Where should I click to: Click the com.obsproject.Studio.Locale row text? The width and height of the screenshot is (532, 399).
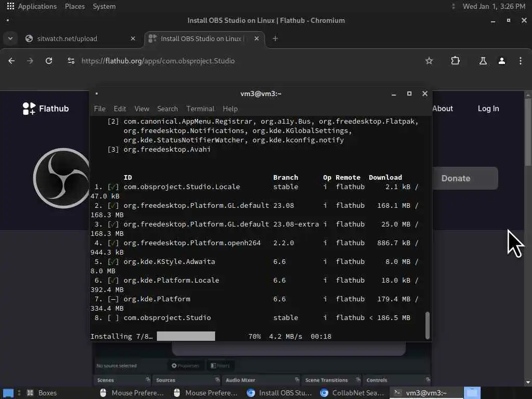[x=182, y=187]
